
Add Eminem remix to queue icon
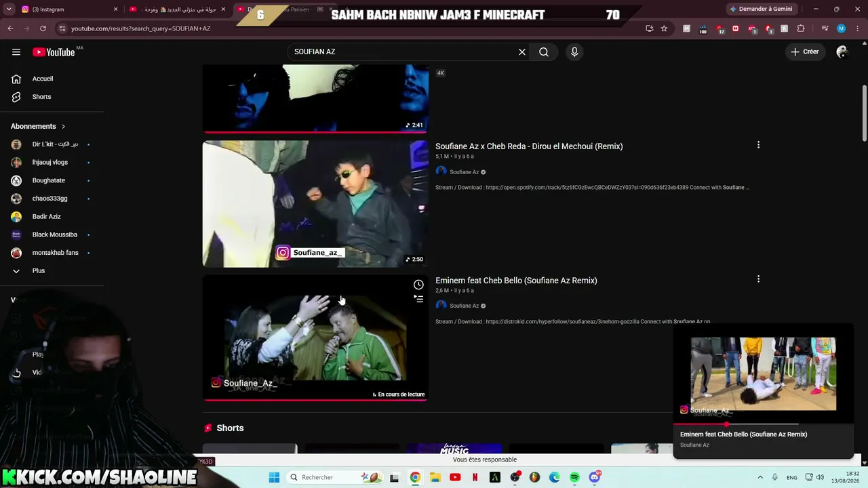[418, 299]
